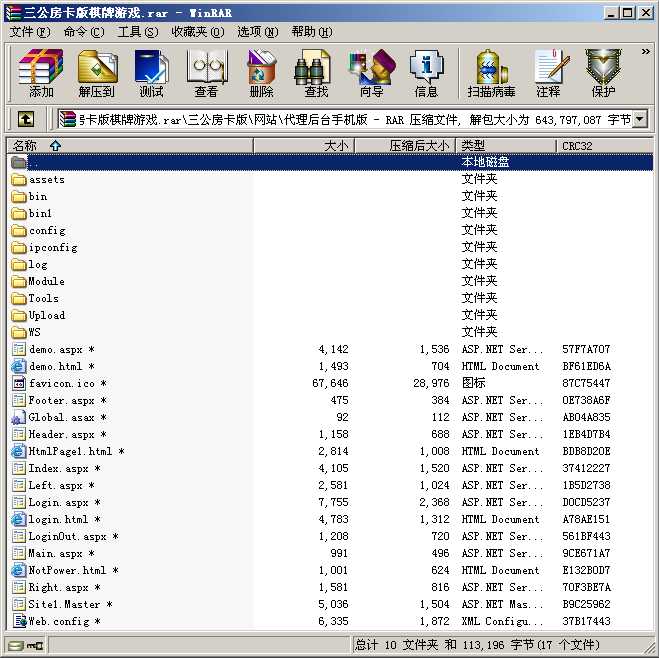Click the status bar total files text

pos(477,645)
